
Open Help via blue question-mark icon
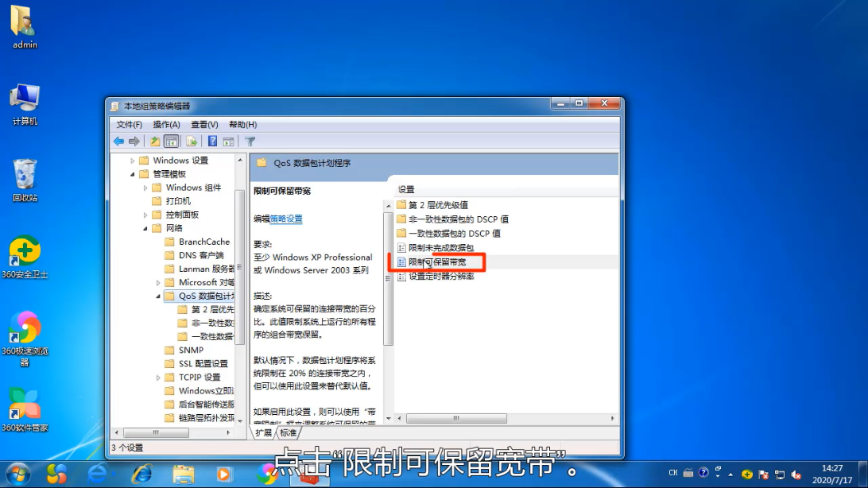click(x=212, y=141)
